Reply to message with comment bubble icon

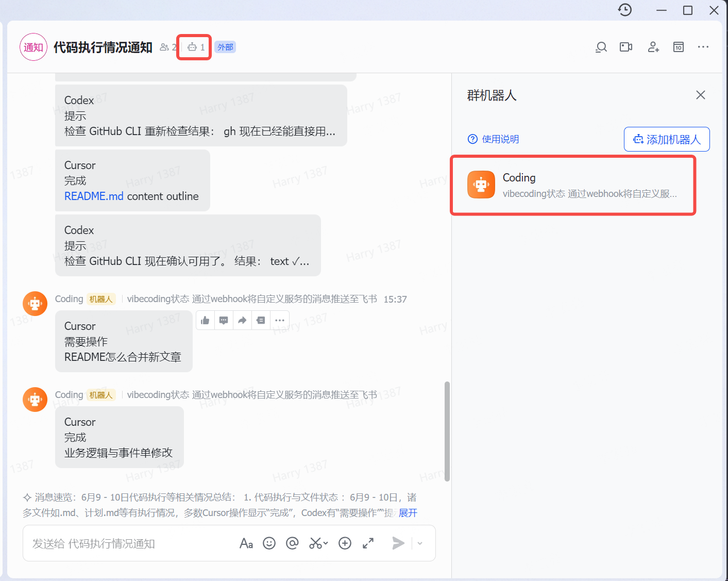click(224, 320)
